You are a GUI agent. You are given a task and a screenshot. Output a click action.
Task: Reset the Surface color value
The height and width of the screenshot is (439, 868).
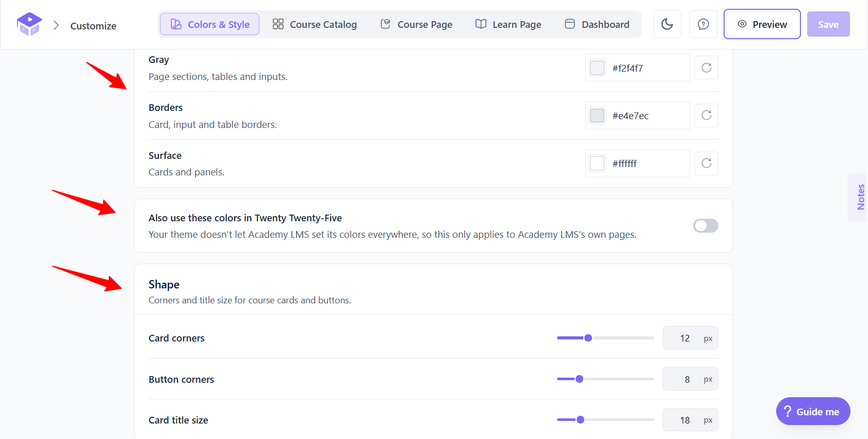click(706, 164)
